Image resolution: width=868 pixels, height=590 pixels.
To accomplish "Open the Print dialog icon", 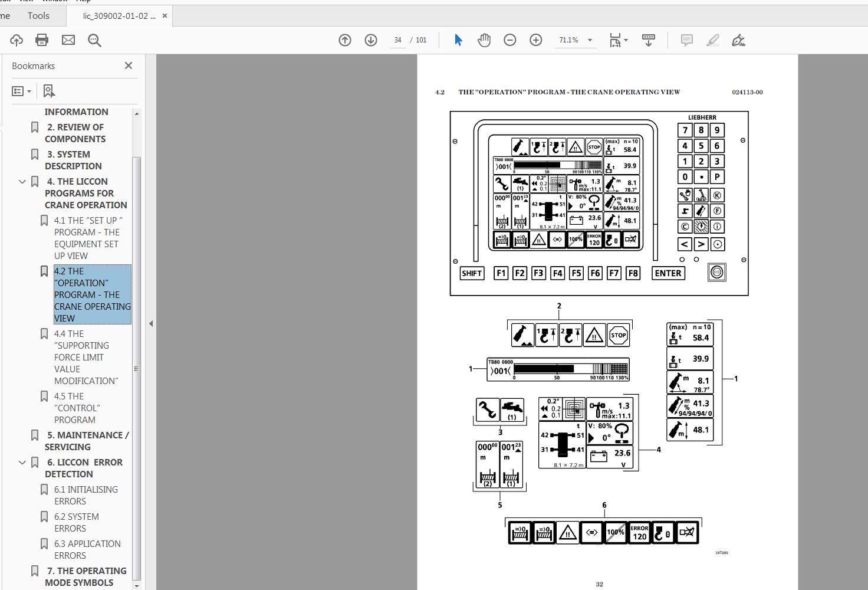I will pos(41,40).
